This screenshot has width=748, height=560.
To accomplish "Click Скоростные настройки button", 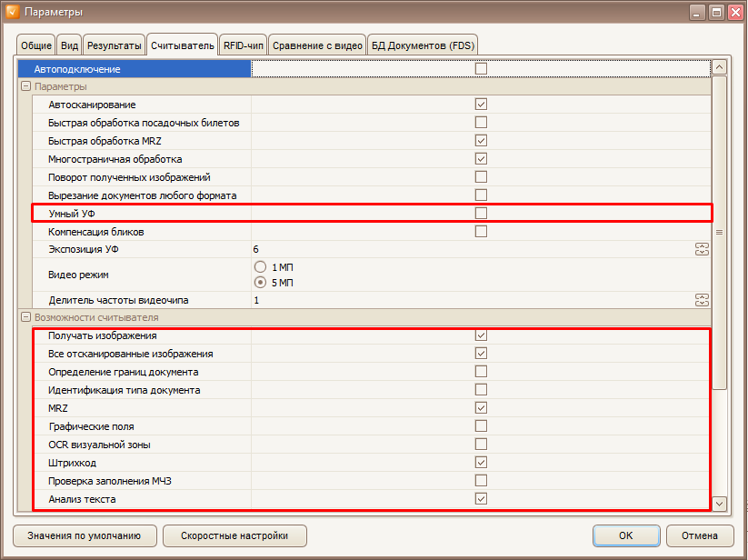I will coord(234,535).
